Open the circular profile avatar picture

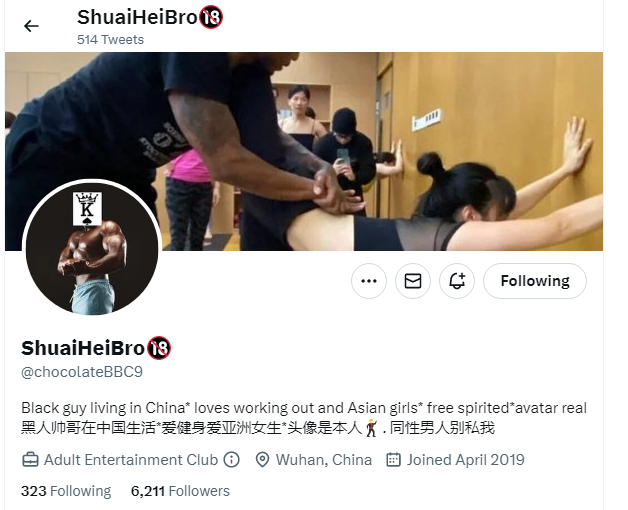point(92,248)
